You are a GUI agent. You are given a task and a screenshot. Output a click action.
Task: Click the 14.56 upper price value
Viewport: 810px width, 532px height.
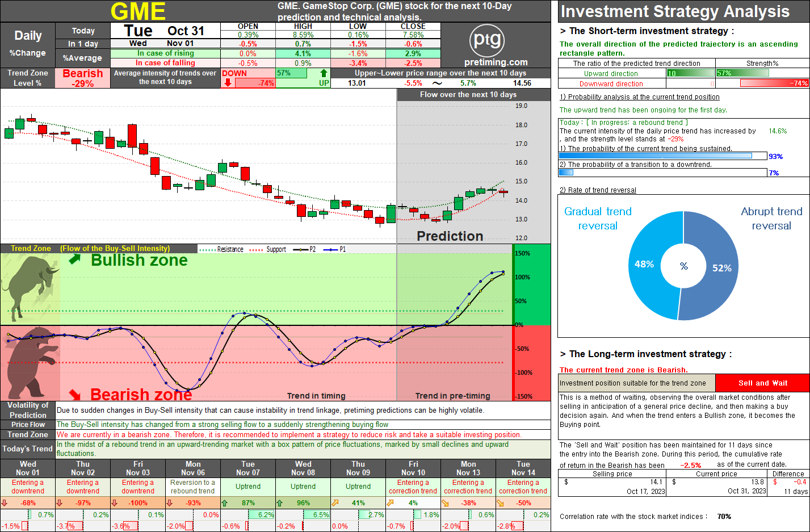pos(522,83)
